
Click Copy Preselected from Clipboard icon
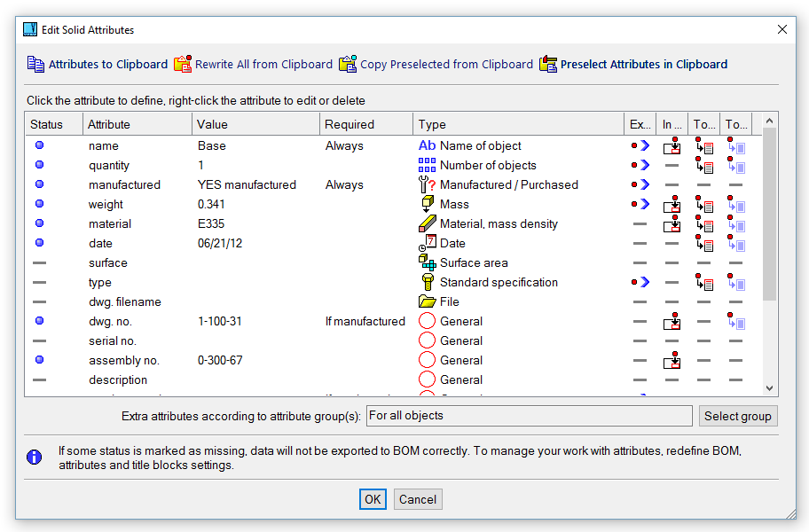point(348,64)
